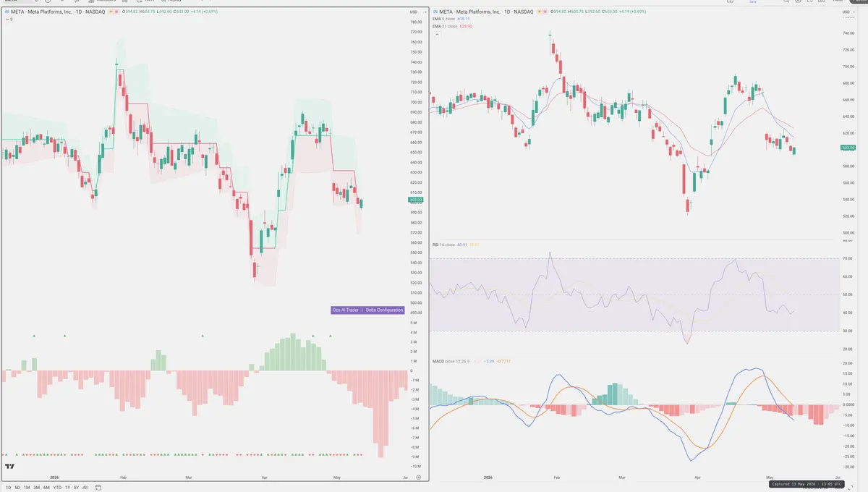
Task: Click the Apr label on the right chart time axis
Action: click(x=697, y=478)
